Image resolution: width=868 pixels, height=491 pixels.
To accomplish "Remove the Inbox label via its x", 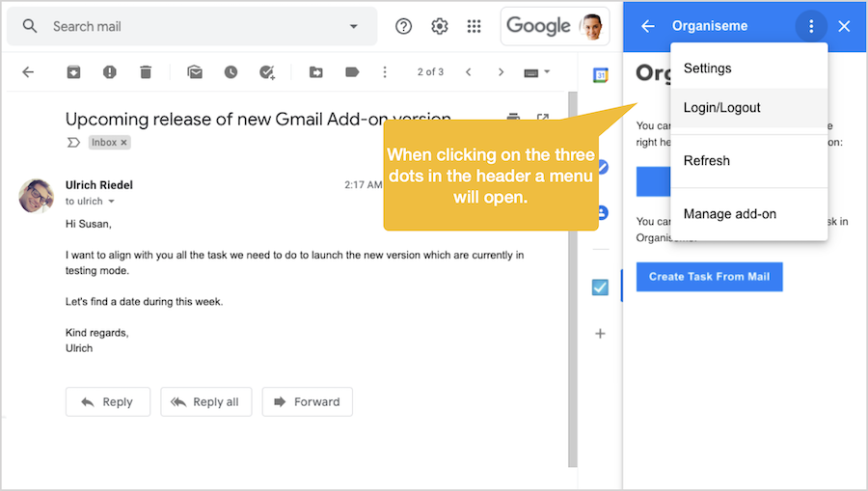I will click(123, 143).
